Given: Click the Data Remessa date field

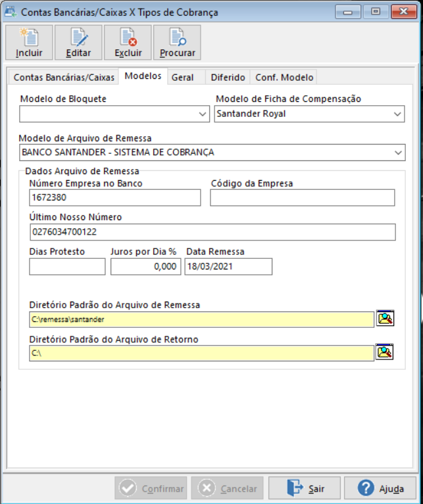Looking at the screenshot, I should (x=228, y=267).
